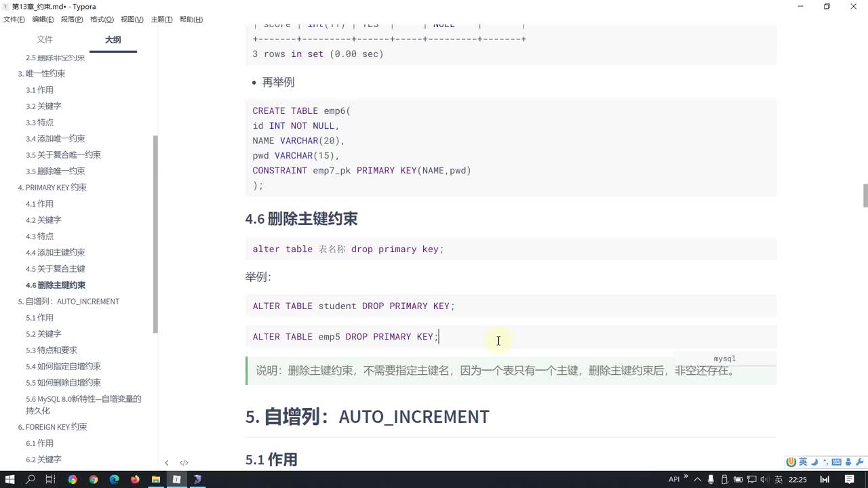Click the colorful browser icon after Task View
868x488 pixels.
tap(72, 479)
